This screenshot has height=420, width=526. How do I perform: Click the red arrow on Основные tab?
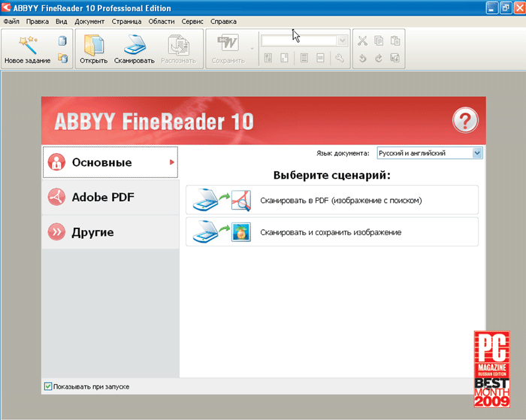pyautogui.click(x=172, y=162)
